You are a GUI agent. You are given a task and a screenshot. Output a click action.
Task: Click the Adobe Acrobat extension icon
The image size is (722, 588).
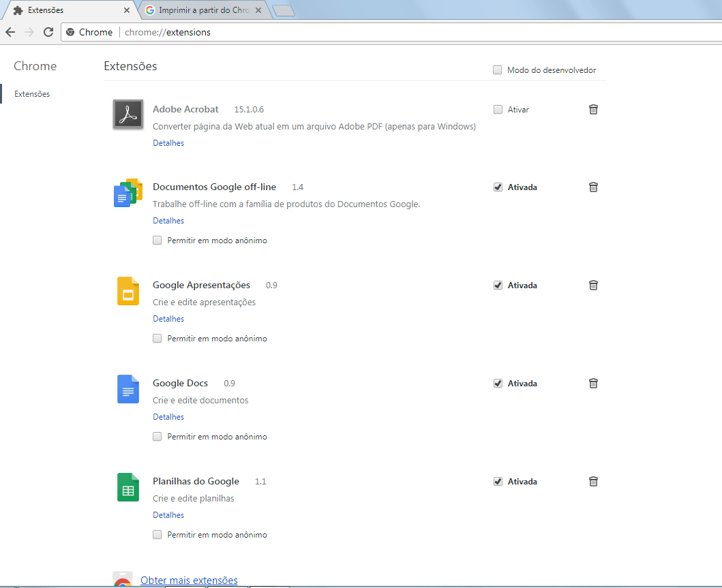click(x=128, y=114)
